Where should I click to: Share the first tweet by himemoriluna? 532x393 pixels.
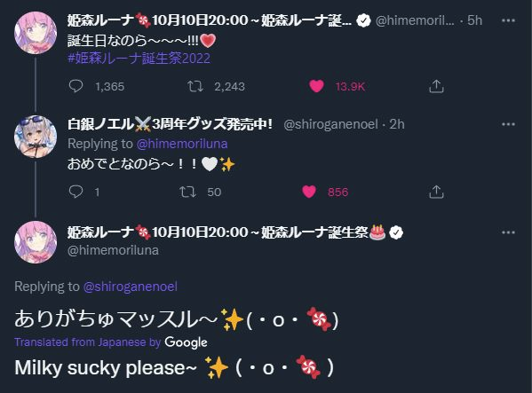pyautogui.click(x=436, y=86)
